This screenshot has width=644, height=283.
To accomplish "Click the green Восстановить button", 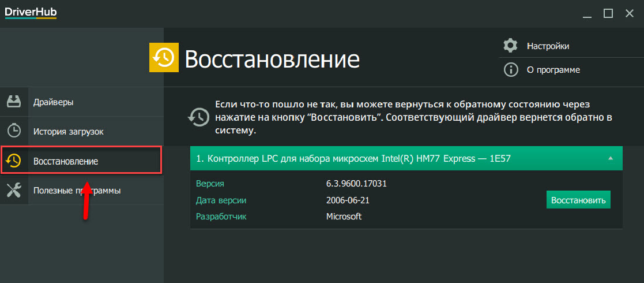I will (x=578, y=200).
